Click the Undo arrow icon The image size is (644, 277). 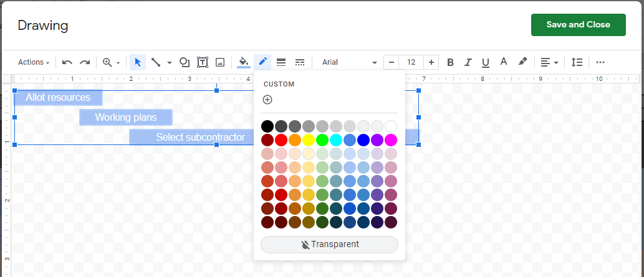tap(67, 62)
